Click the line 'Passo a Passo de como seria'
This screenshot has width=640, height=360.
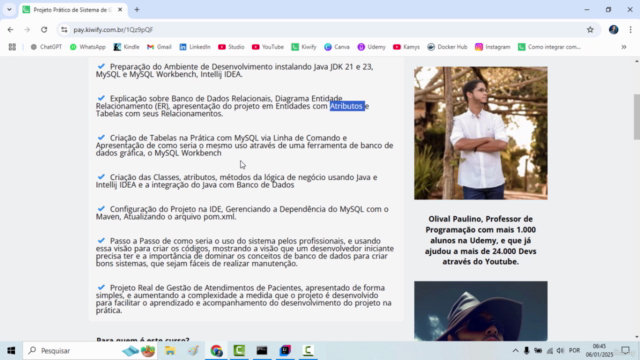pos(245,252)
